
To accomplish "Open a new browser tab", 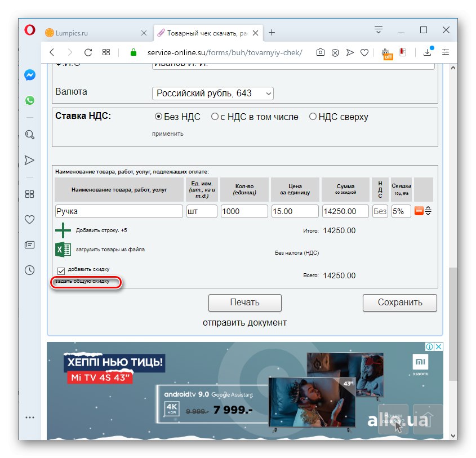I will (x=272, y=33).
